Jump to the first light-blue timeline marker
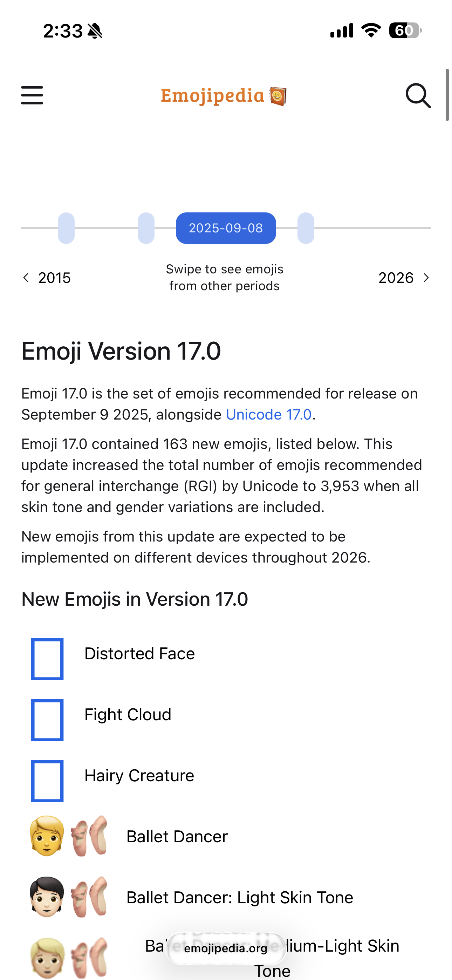Screen dimensions: 452x980 point(66,228)
